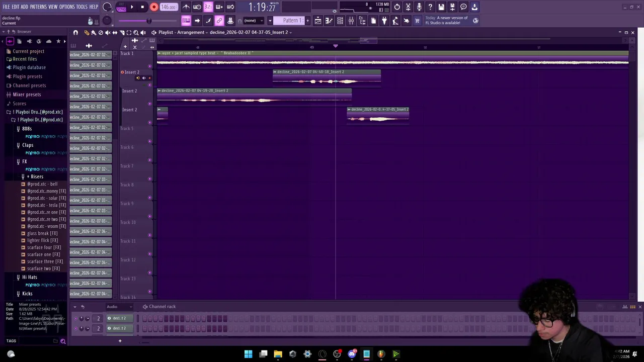Click the undo history icon in top toolbar
The height and width of the screenshot is (362, 644).
pyautogui.click(x=397, y=7)
